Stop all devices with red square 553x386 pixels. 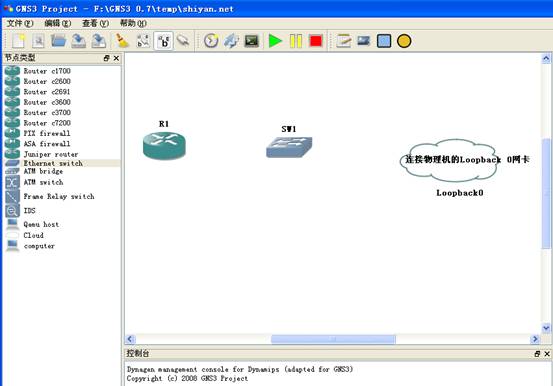[x=316, y=41]
